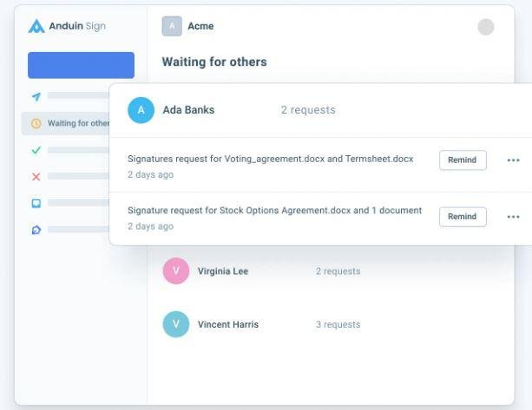Remind for Voting_agreement.docx signature request
Viewport: 532px width, 410px height.
[462, 160]
